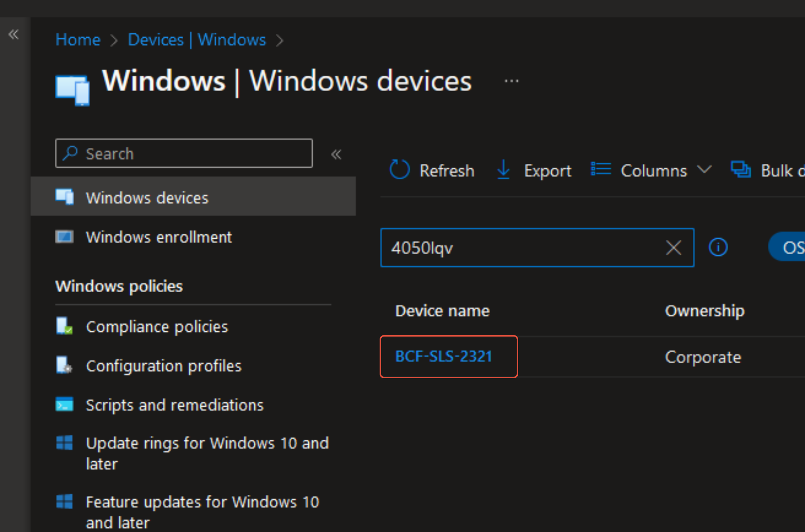Collapse the Windows blade navigation pane

pos(336,154)
